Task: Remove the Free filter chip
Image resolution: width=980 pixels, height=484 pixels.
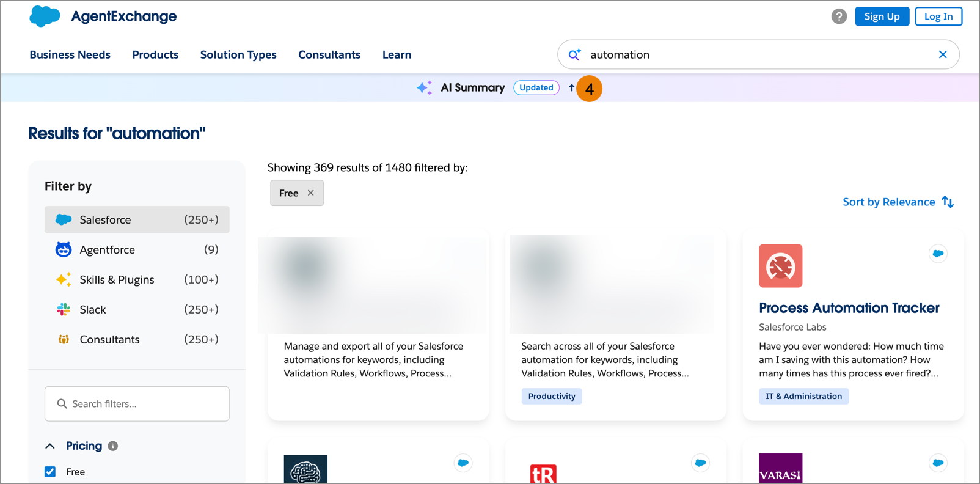Action: coord(311,193)
